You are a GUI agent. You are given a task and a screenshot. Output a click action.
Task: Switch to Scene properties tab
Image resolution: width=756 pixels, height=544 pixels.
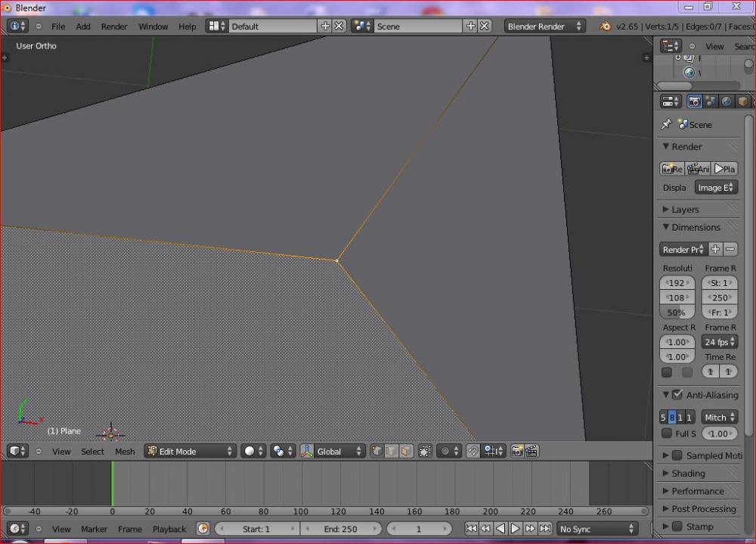[711, 101]
